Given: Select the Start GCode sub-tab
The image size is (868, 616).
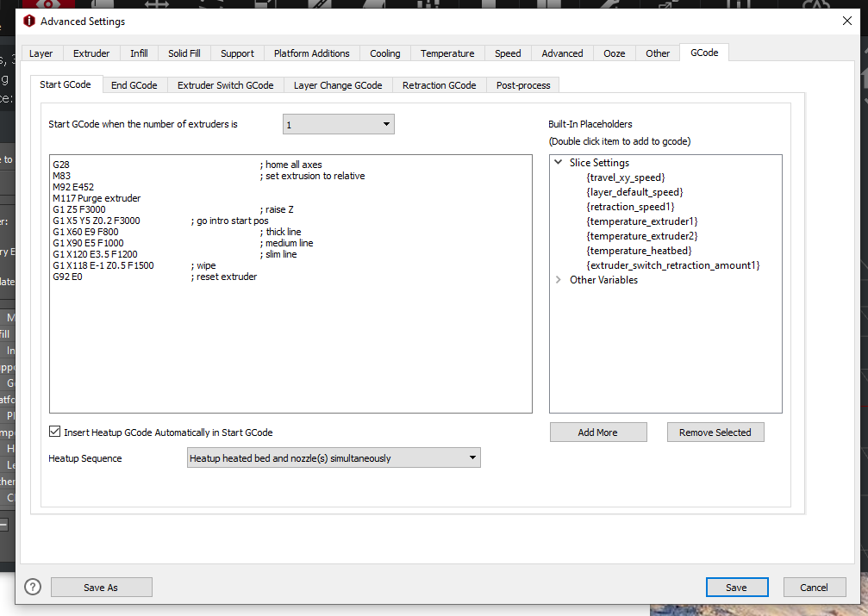Looking at the screenshot, I should pyautogui.click(x=66, y=84).
